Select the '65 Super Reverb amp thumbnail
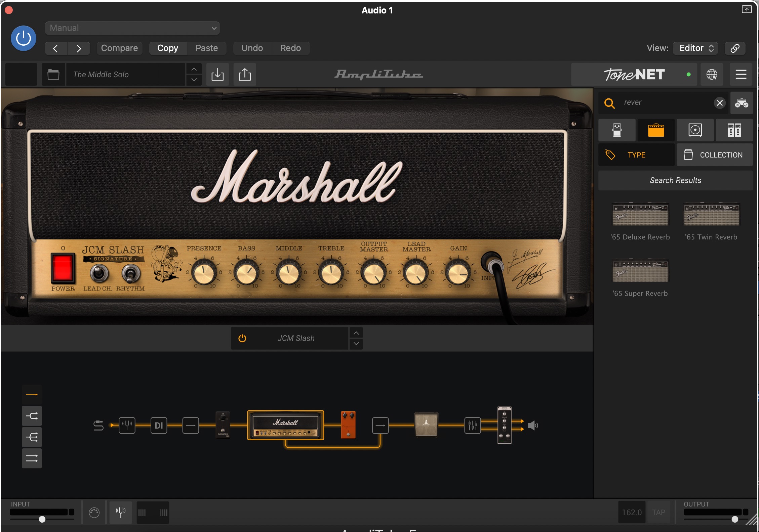Screen dimensions: 759x532 (640, 271)
